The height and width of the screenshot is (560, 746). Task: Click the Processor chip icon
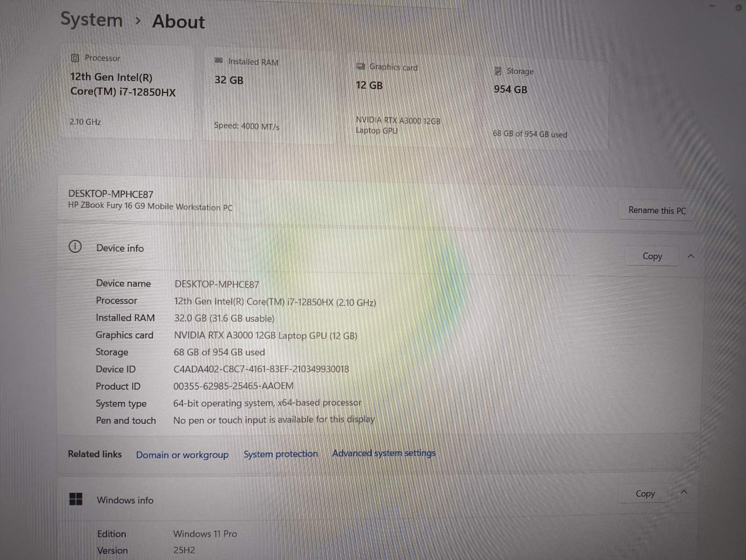[75, 58]
